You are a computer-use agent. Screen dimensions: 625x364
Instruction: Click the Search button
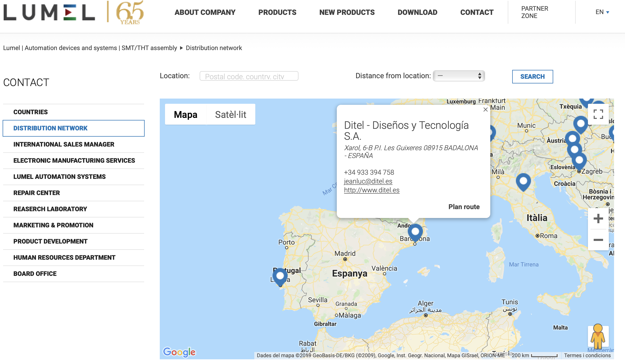click(533, 77)
